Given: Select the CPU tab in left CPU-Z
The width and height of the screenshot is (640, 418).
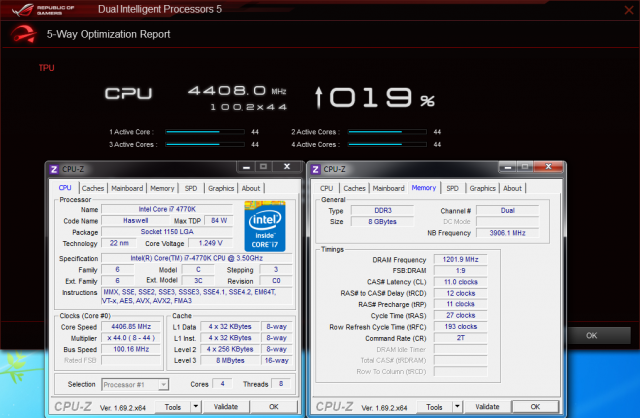Looking at the screenshot, I should point(65,188).
